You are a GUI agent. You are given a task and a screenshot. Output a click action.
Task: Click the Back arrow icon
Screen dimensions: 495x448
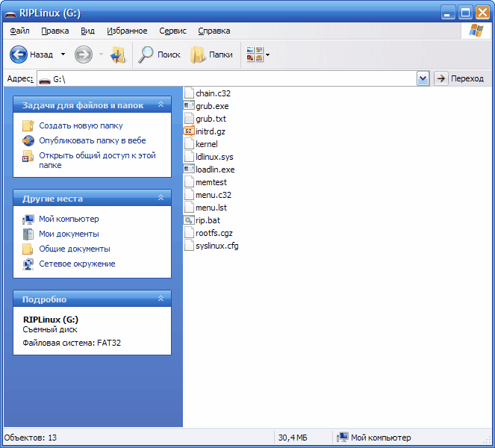[x=19, y=55]
